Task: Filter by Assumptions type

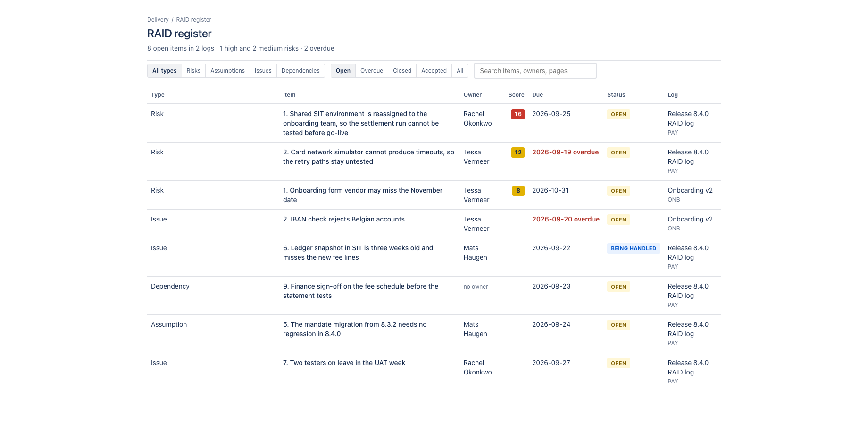Action: tap(227, 71)
